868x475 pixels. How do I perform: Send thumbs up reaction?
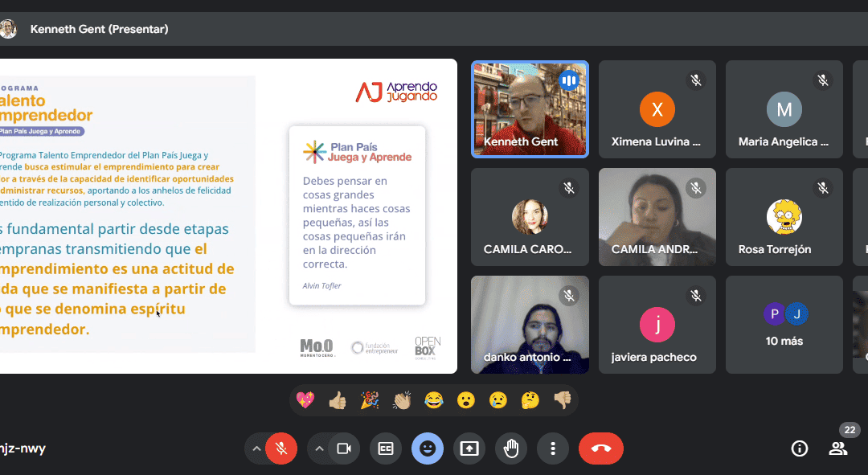(337, 399)
